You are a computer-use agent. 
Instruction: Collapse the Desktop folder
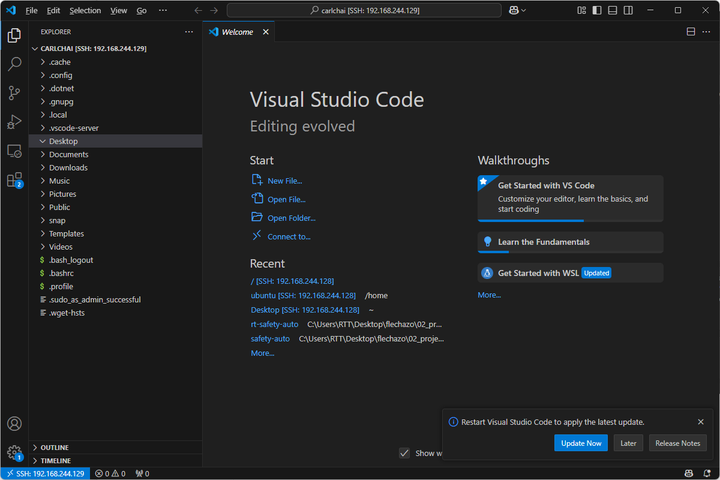[x=115, y=141]
